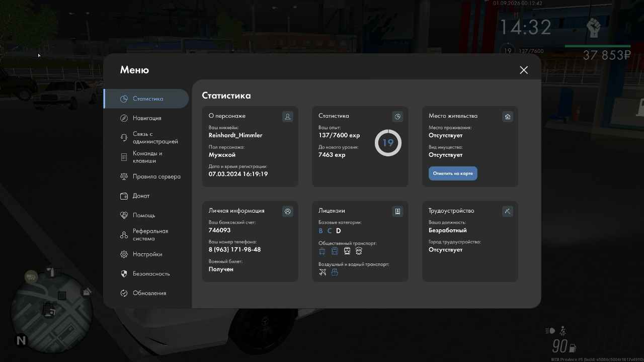Click the house icon in Место жительства card
Screen dimensions: 644x362
point(508,117)
